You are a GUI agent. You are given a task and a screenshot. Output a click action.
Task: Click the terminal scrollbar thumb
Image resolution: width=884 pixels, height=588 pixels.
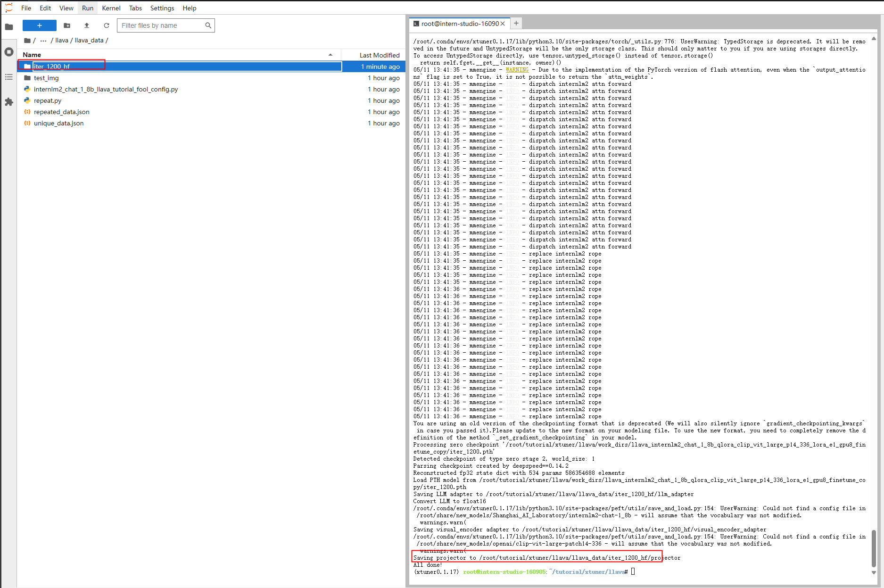coord(874,548)
